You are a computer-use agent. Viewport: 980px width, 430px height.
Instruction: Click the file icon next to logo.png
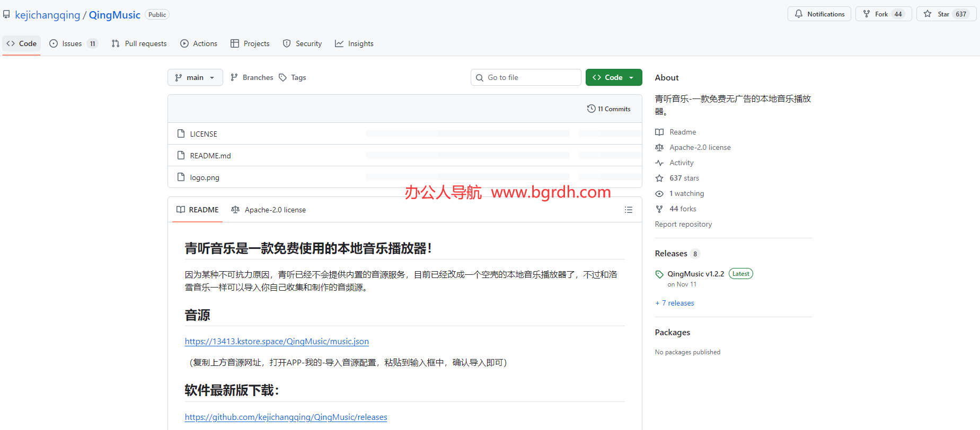pyautogui.click(x=181, y=177)
